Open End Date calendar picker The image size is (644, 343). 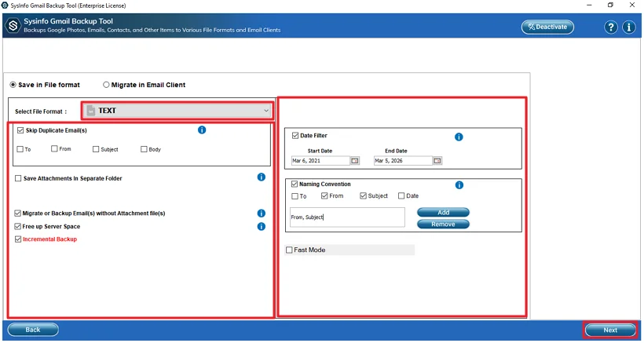click(437, 161)
